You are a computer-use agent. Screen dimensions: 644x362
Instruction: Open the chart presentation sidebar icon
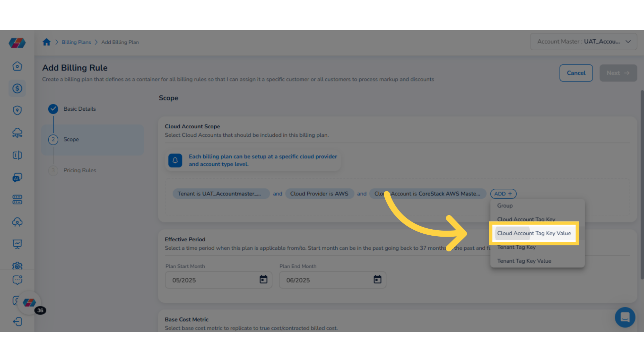pos(17,244)
